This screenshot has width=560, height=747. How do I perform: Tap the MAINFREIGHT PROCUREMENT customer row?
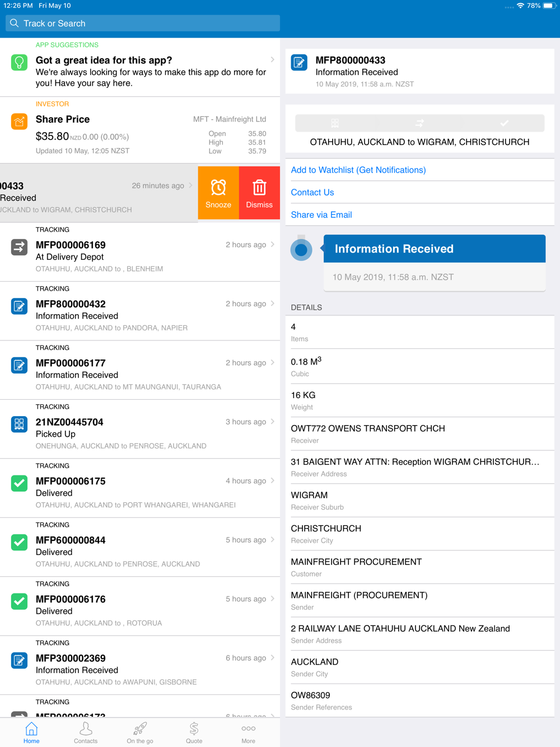(420, 567)
